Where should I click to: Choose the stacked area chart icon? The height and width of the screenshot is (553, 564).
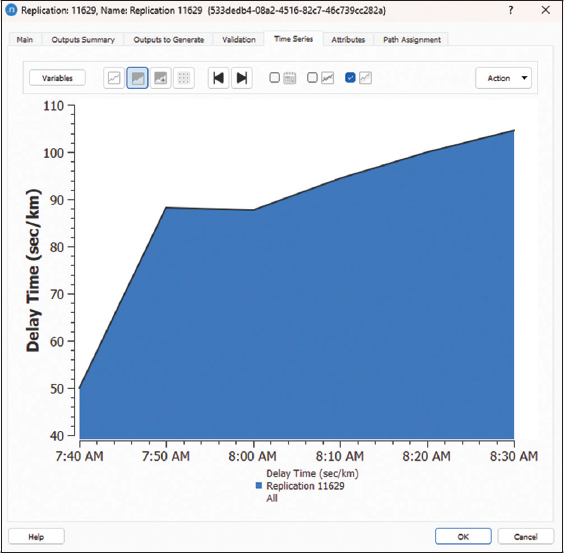[160, 78]
